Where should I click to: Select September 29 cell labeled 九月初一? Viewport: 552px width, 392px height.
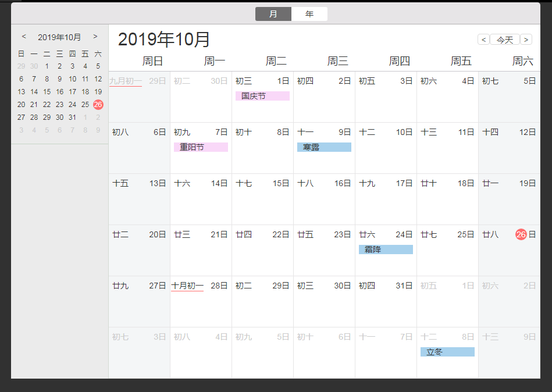[x=139, y=97]
